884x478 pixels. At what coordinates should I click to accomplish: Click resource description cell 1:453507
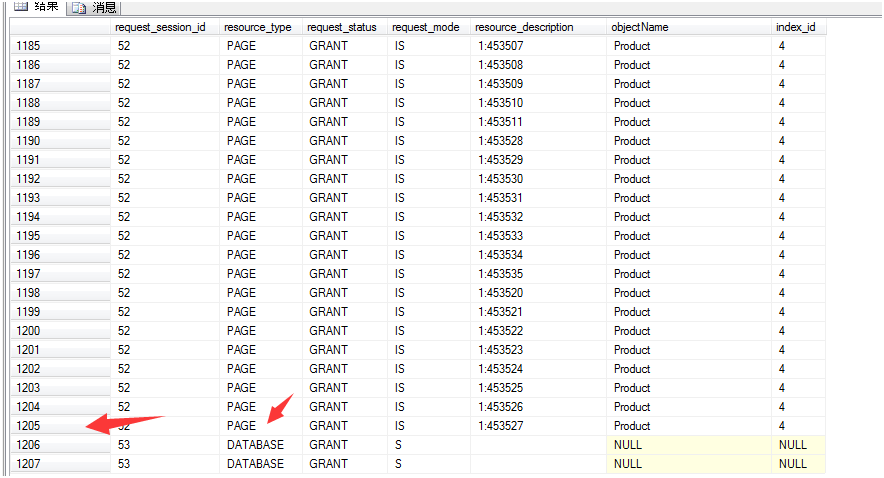[x=538, y=46]
